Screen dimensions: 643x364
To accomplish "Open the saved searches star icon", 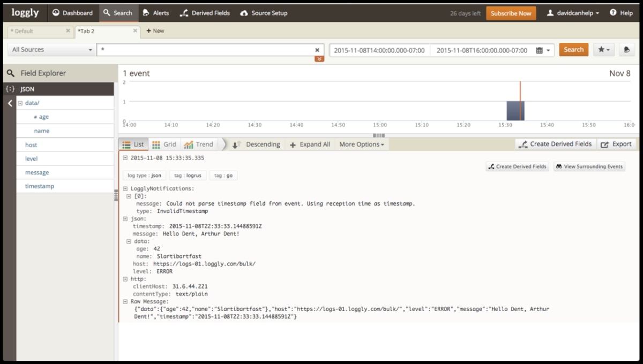I will point(603,49).
